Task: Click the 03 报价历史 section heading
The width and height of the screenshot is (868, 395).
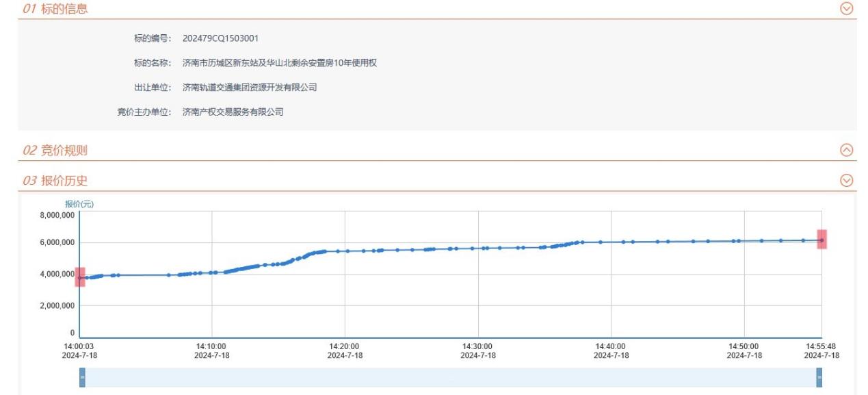Action: point(55,181)
